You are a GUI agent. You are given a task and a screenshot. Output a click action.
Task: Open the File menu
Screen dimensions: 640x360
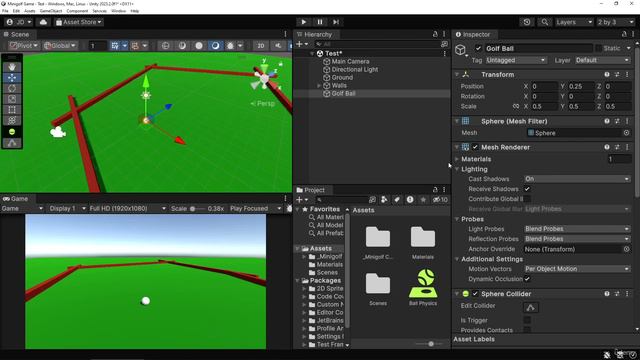pos(5,11)
